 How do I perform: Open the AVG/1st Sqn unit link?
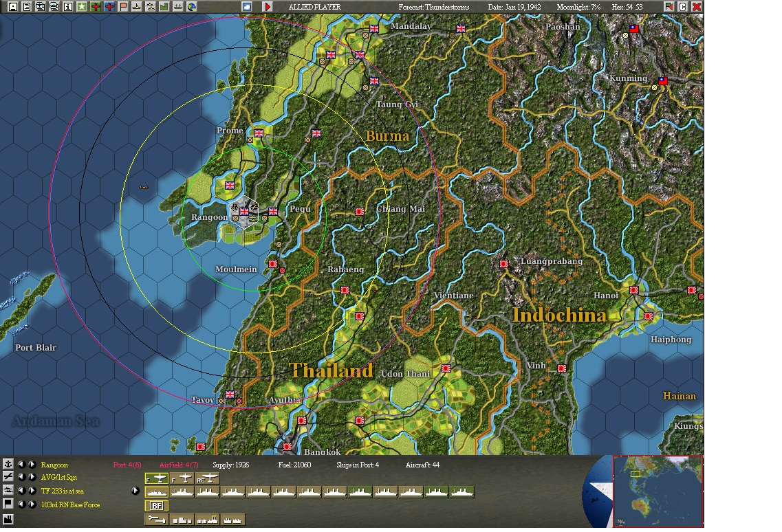pos(59,478)
